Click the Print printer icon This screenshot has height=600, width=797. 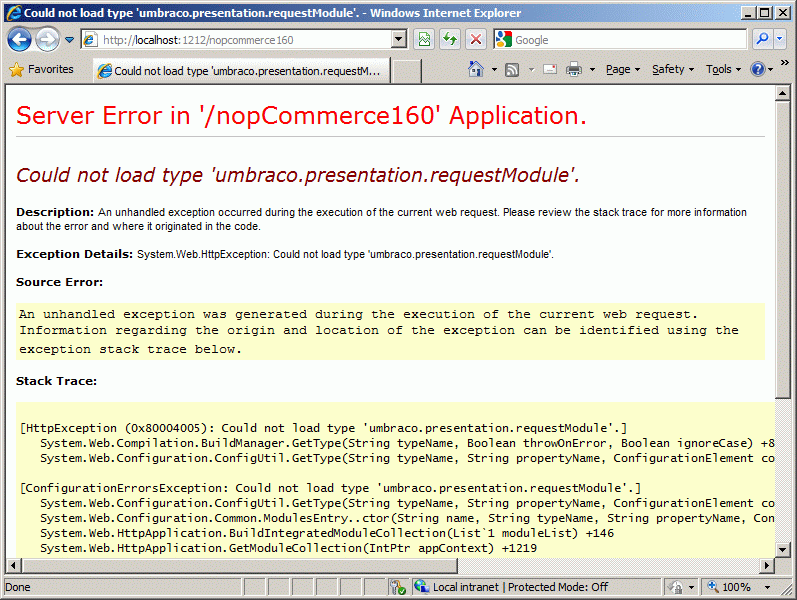coord(574,69)
